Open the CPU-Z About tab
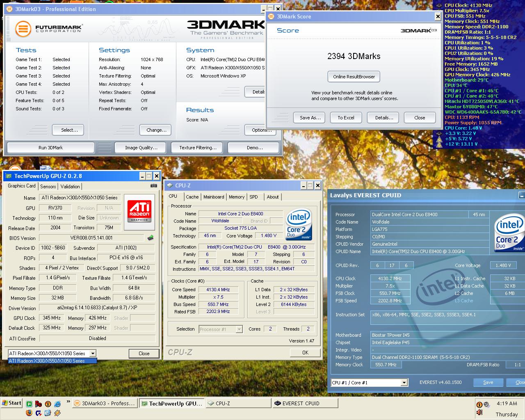 pos(273,197)
